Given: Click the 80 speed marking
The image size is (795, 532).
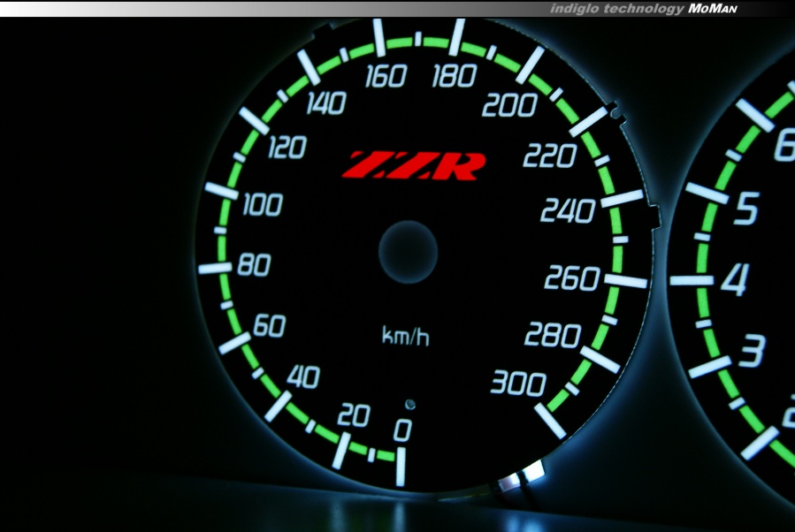Looking at the screenshot, I should pyautogui.click(x=254, y=264).
